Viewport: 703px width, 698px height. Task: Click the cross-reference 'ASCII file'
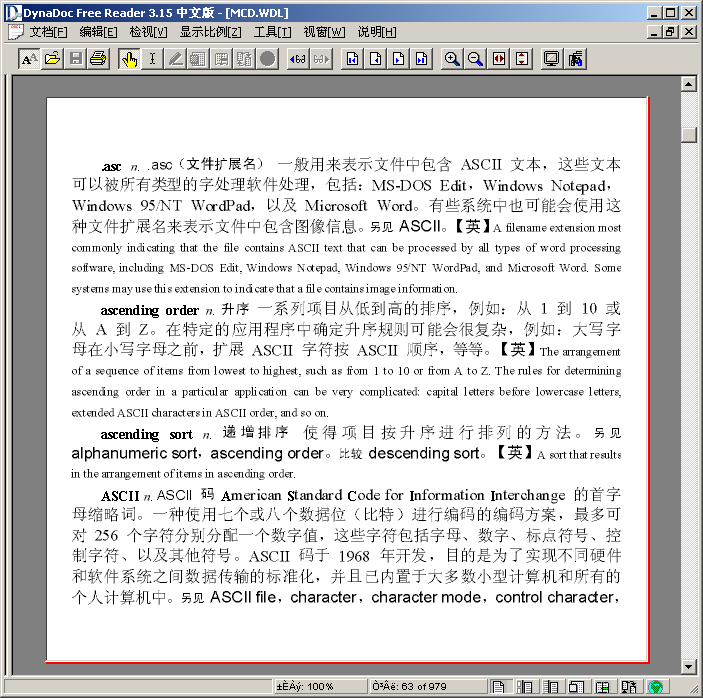[x=243, y=597]
